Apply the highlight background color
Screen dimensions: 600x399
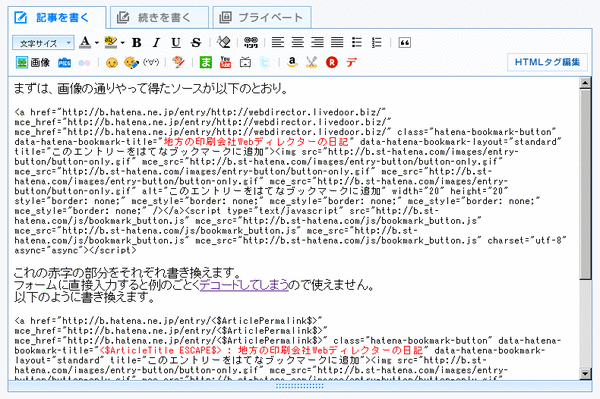111,42
